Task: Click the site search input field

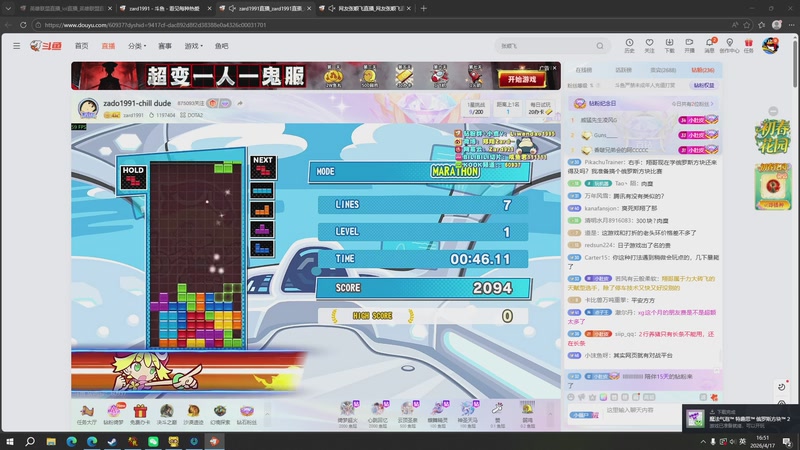Action: (x=546, y=46)
